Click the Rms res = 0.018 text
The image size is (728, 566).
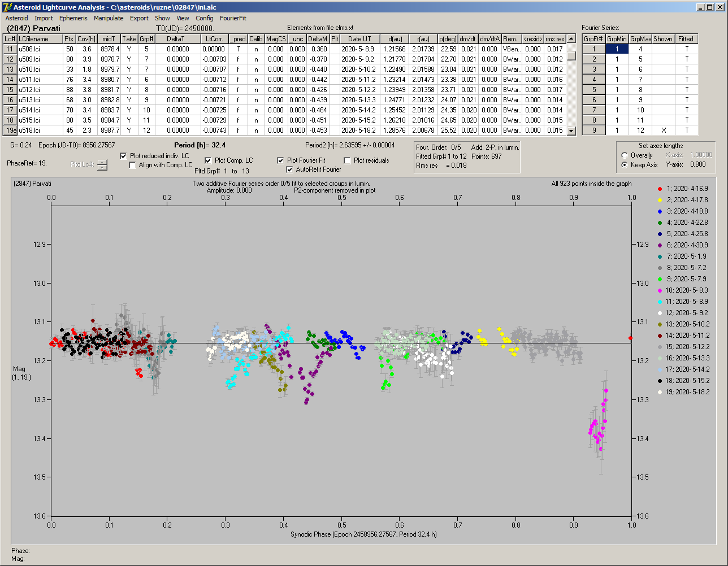(x=441, y=166)
